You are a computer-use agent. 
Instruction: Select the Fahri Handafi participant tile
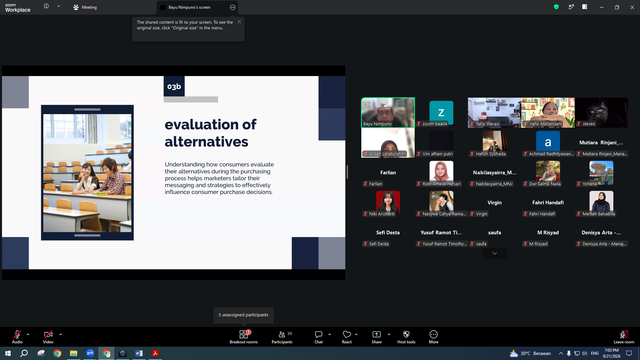point(548,202)
